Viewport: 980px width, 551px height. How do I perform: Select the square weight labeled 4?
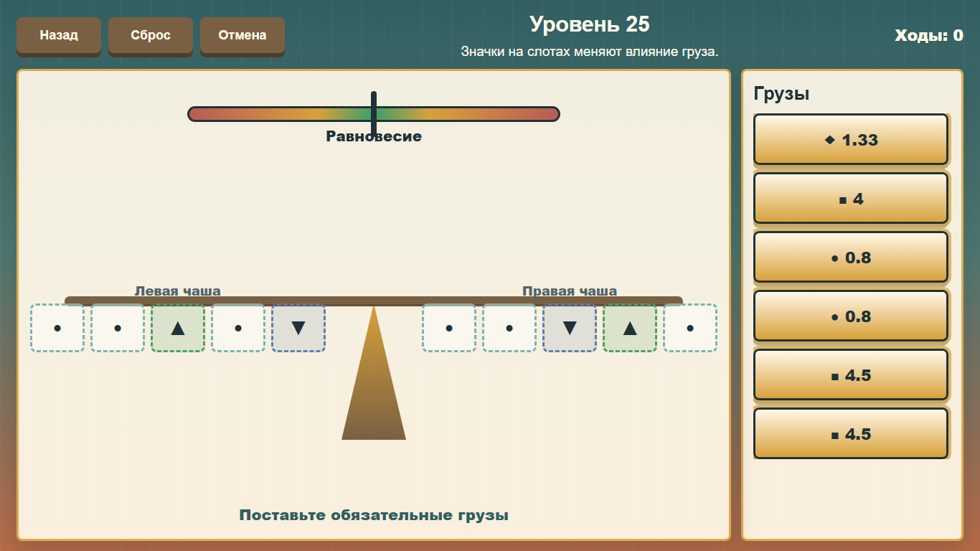851,199
